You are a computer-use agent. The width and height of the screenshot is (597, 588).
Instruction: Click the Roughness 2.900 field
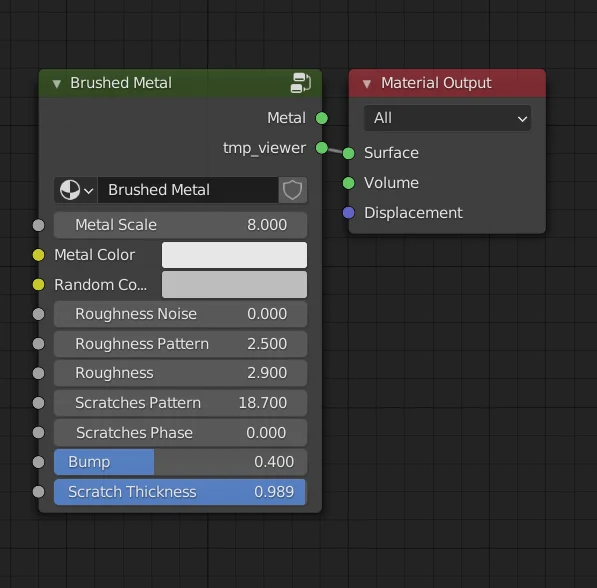tap(180, 373)
